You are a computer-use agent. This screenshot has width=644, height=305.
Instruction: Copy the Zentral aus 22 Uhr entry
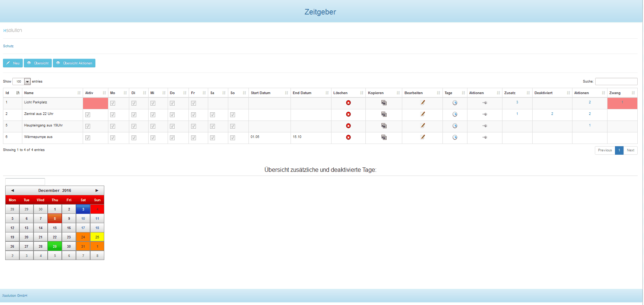pyautogui.click(x=384, y=115)
